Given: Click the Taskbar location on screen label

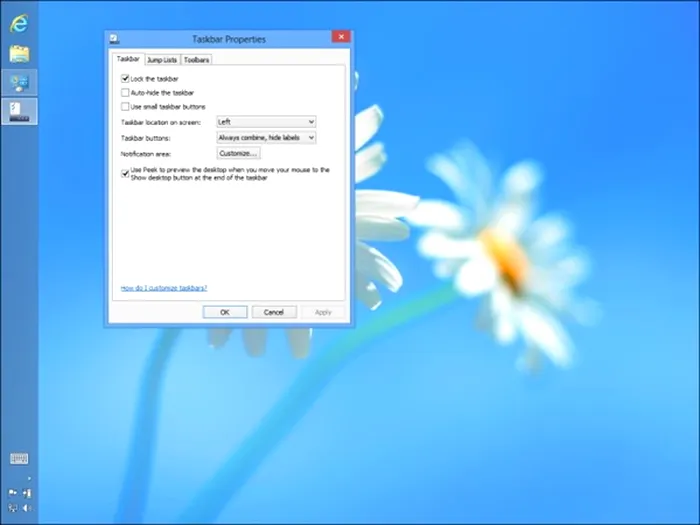Looking at the screenshot, I should [161, 122].
